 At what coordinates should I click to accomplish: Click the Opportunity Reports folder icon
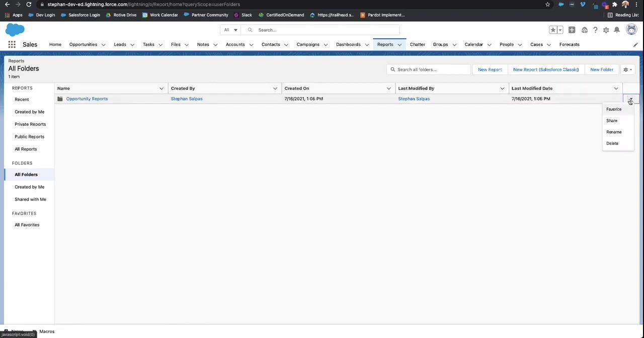click(x=60, y=99)
